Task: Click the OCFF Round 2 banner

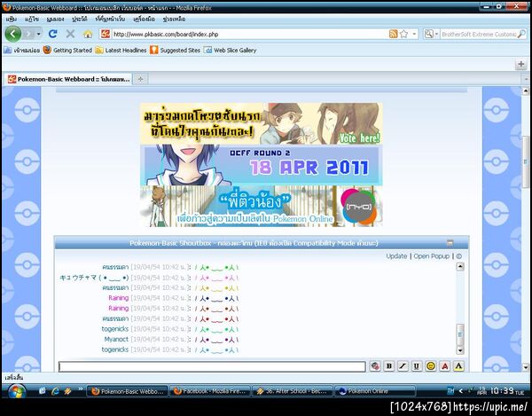Action: point(262,165)
